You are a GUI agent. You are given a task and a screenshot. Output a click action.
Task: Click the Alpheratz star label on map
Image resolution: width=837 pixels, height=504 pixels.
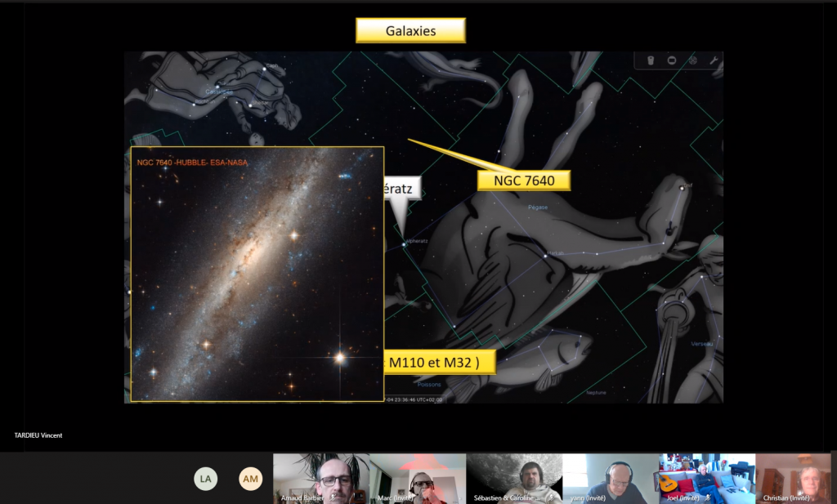[x=417, y=241]
